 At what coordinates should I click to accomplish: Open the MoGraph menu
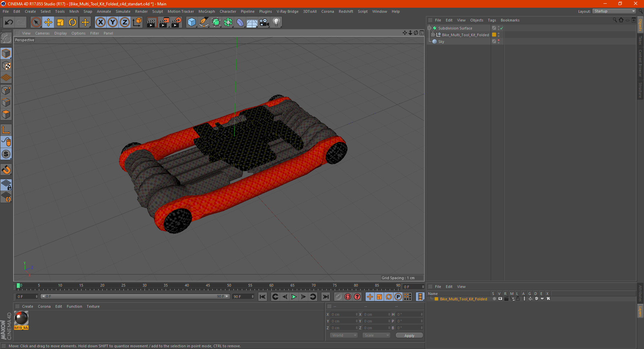(x=207, y=11)
